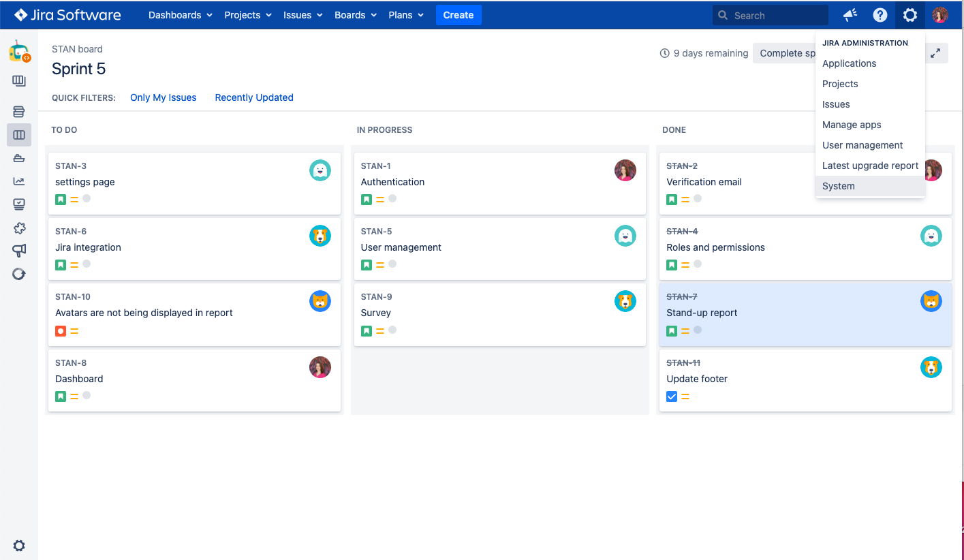Open the STAN-2 issue key link
Image resolution: width=964 pixels, height=560 pixels.
pos(682,166)
